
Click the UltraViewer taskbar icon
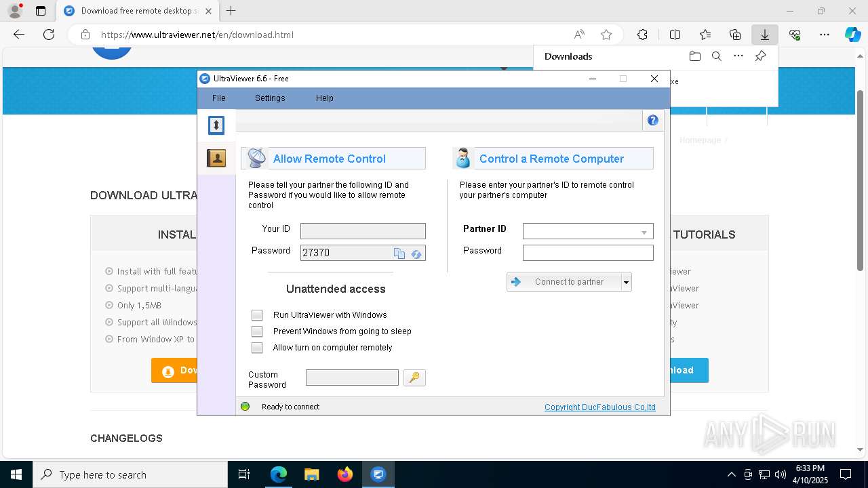tap(378, 474)
